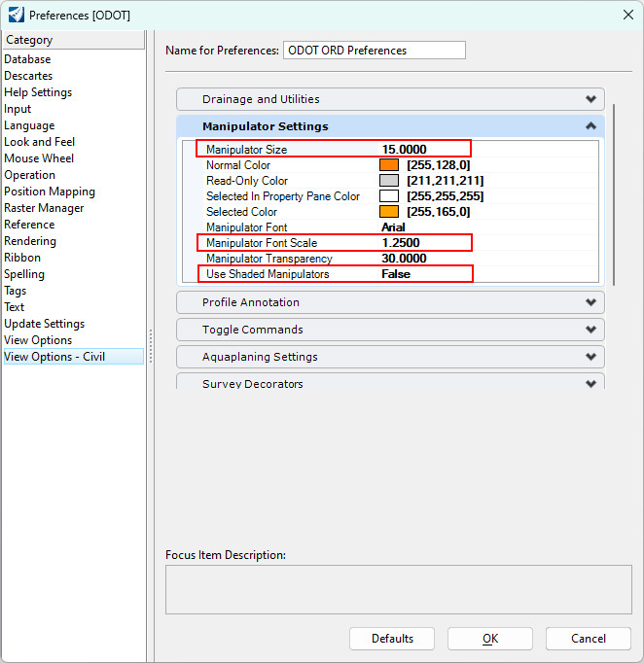Expand the Toggle Commands section
644x663 pixels.
[390, 330]
